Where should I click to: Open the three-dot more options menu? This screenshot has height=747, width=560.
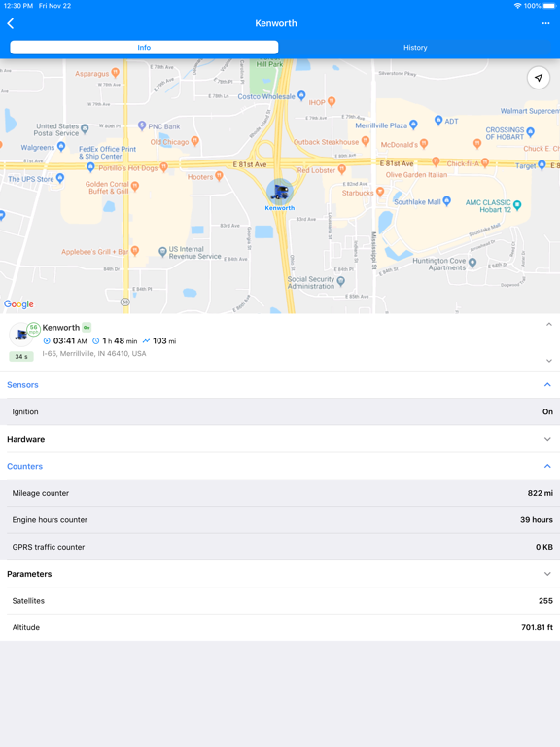(545, 23)
